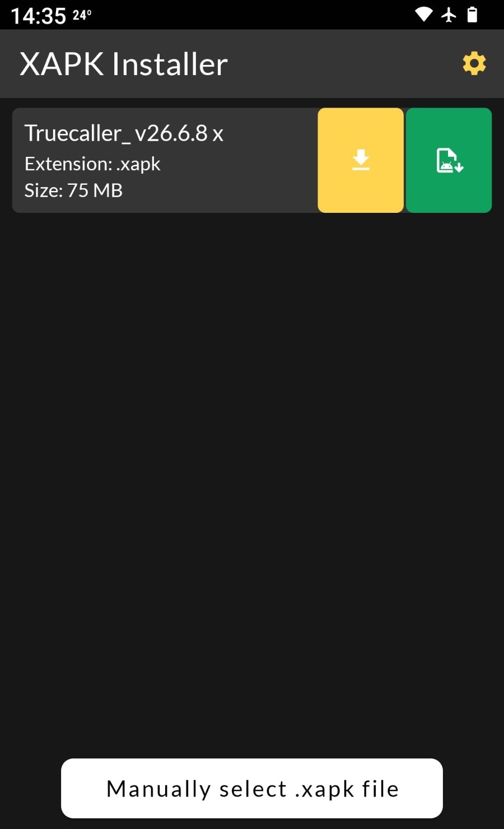This screenshot has width=504, height=829.
Task: Tap empty dark area below file list
Action: (252, 482)
